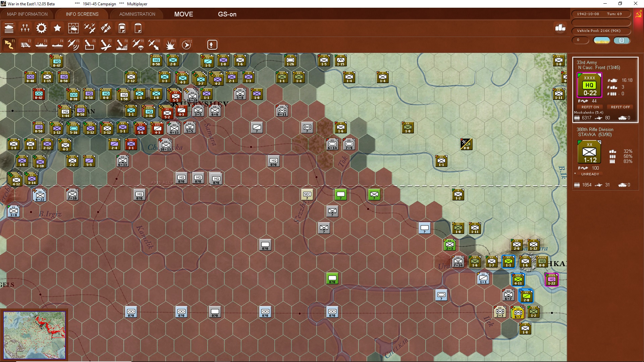Select the 1=1 enemy unit counter
This screenshot has height=362, width=644.
483,278
